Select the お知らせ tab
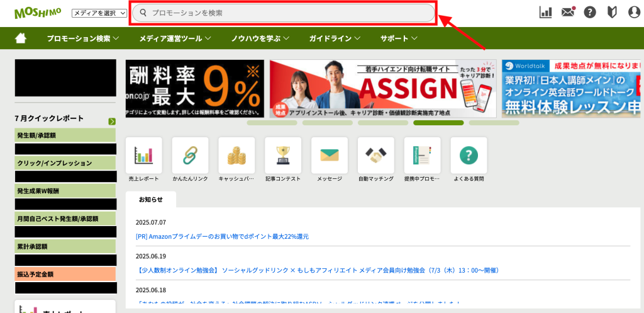644x313 pixels. point(151,200)
